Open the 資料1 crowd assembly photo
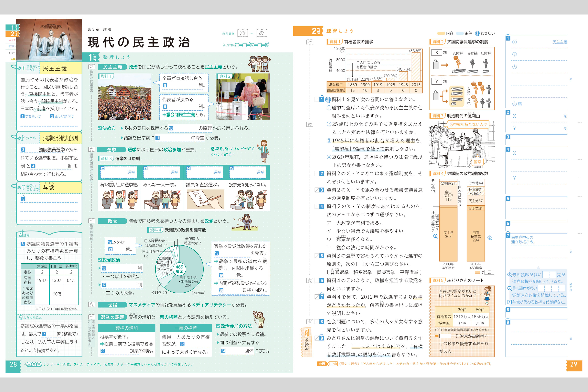 [124, 97]
